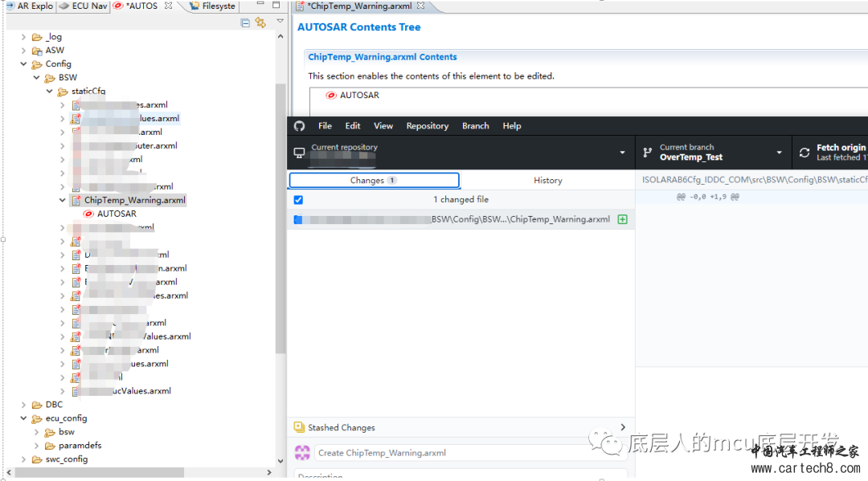Close the AUTOSAR explorer tab
The height and width of the screenshot is (481, 868).
tap(168, 6)
